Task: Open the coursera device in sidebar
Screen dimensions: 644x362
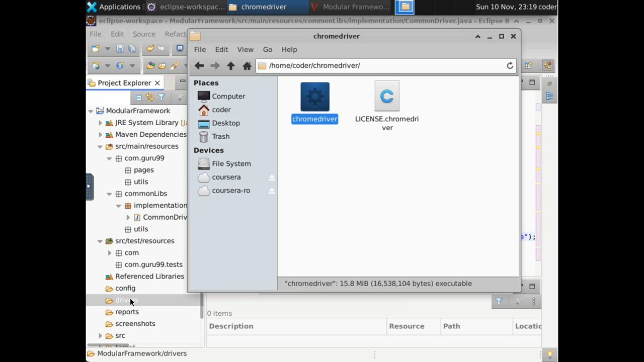Action: coord(226,177)
